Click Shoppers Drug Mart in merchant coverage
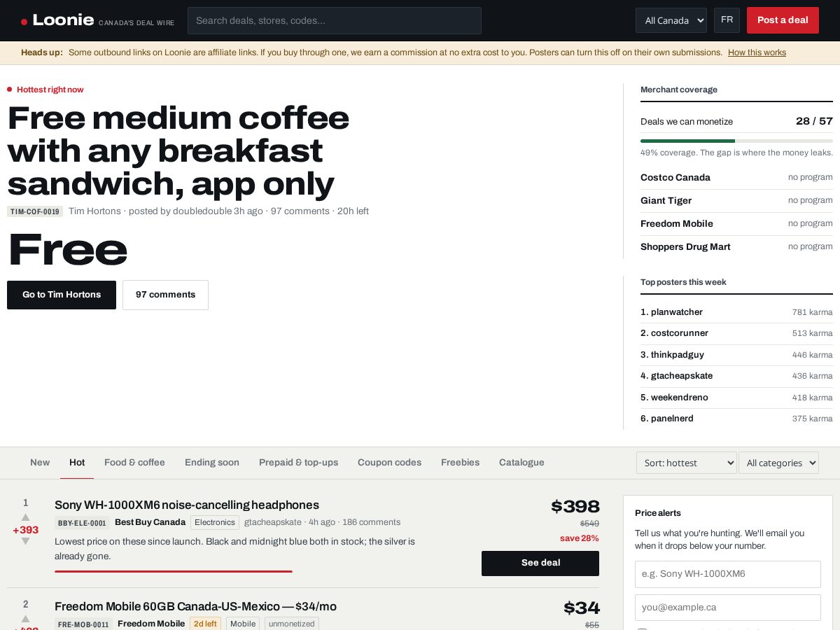 (685, 247)
